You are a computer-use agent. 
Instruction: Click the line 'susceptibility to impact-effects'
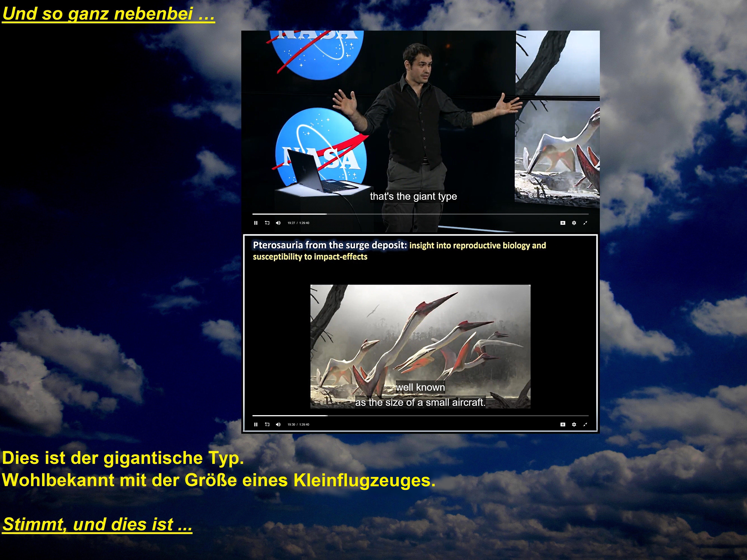click(x=310, y=256)
